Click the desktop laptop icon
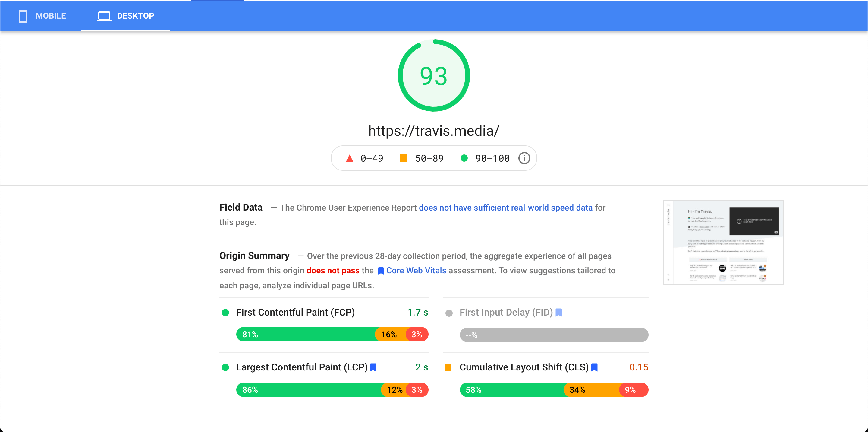 104,16
